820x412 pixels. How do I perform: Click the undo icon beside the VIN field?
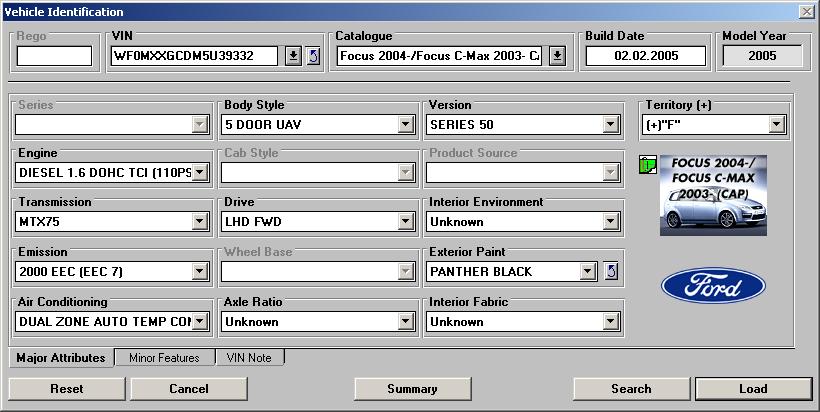pyautogui.click(x=313, y=56)
